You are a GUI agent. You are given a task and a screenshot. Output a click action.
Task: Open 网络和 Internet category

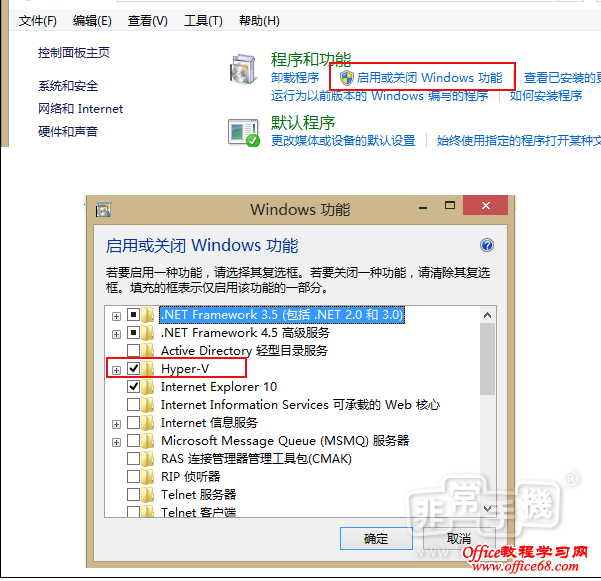[x=80, y=109]
